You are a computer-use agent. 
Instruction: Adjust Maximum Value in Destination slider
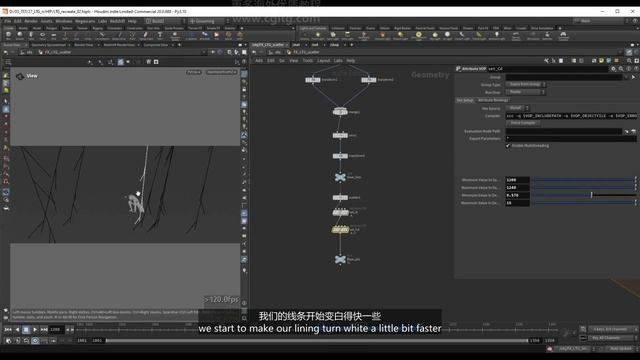584,203
